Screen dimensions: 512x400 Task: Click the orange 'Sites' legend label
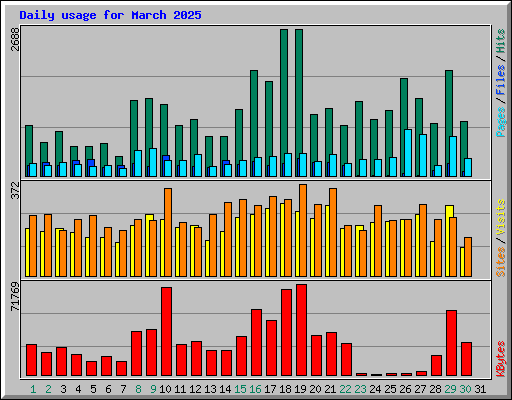coord(501,262)
